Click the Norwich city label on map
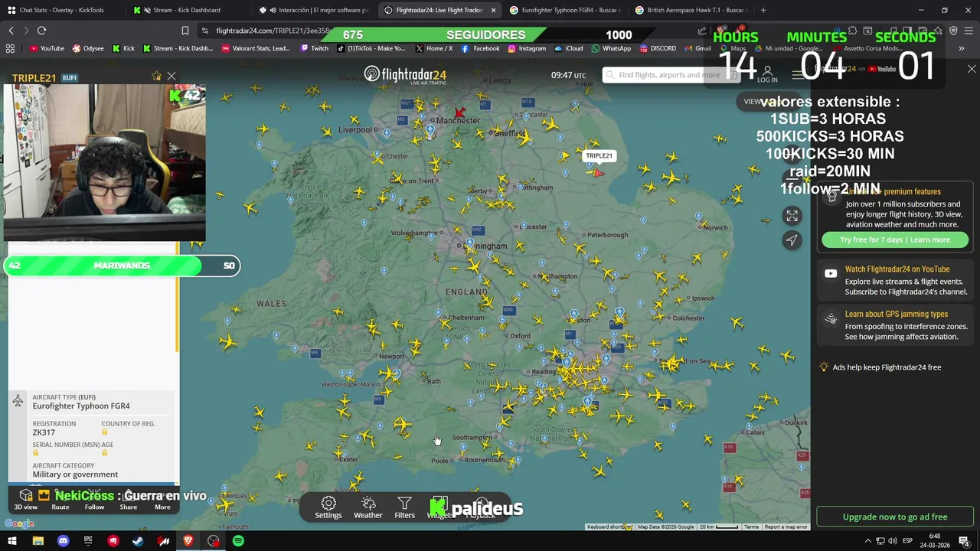Viewport: 980px width, 551px height. point(715,227)
